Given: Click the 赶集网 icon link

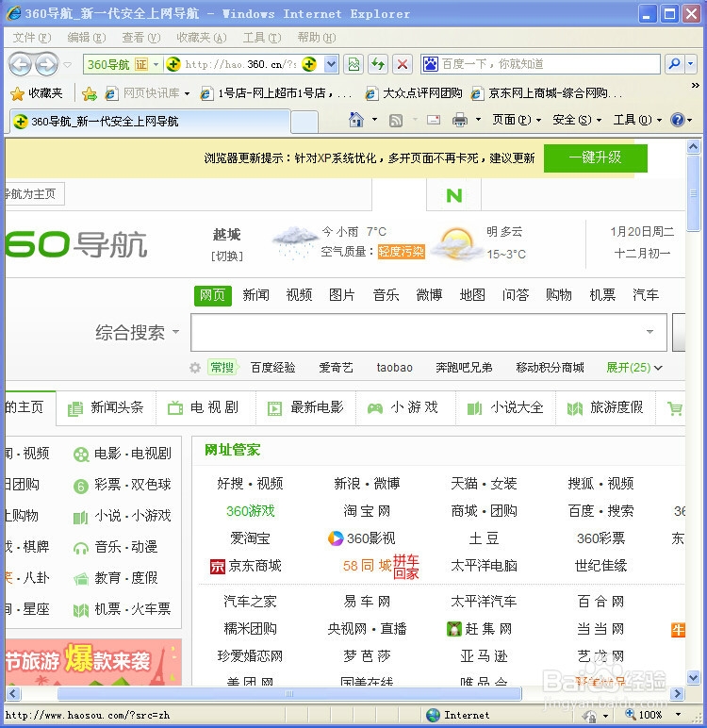Looking at the screenshot, I should (x=453, y=629).
